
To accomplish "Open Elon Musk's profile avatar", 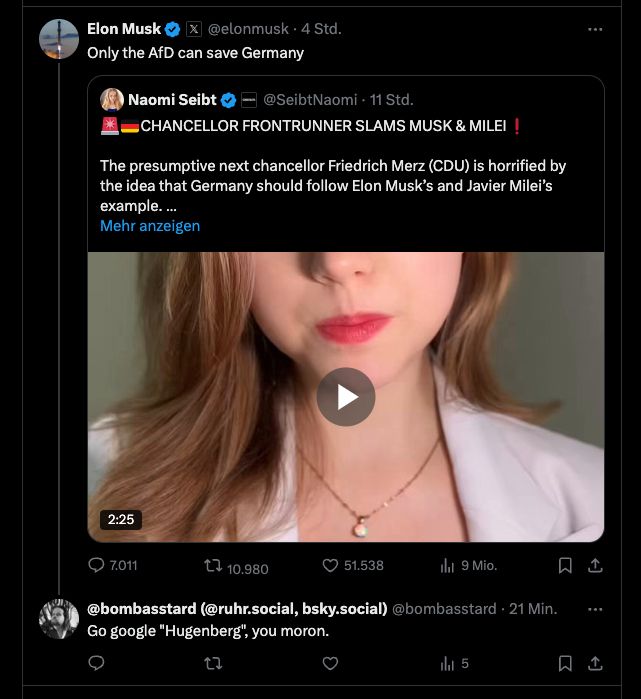I will 59,39.
